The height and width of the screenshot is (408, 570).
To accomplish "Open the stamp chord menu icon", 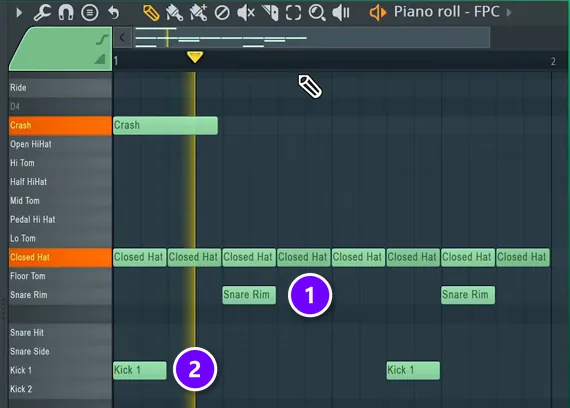I will [89, 13].
